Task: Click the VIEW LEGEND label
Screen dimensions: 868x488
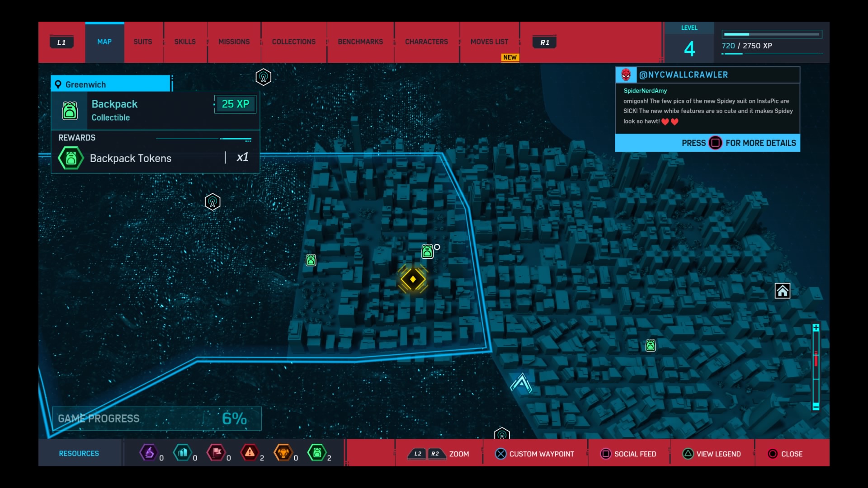Action: 718,454
